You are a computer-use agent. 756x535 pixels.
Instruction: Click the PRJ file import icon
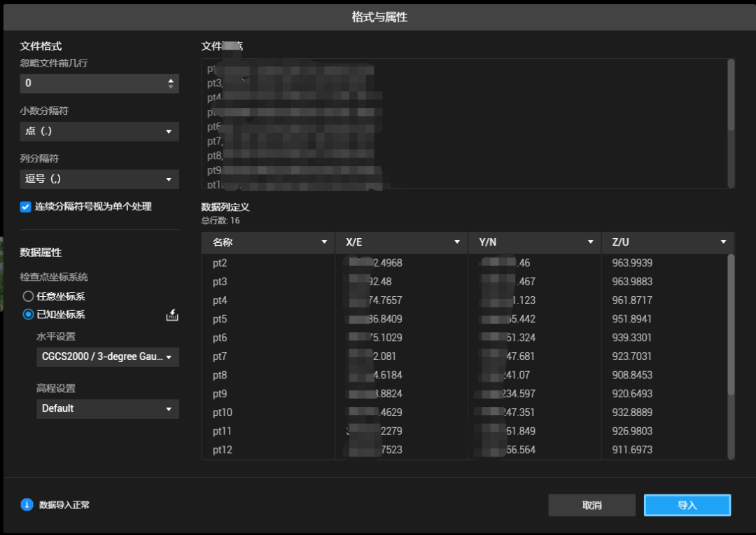[171, 316]
